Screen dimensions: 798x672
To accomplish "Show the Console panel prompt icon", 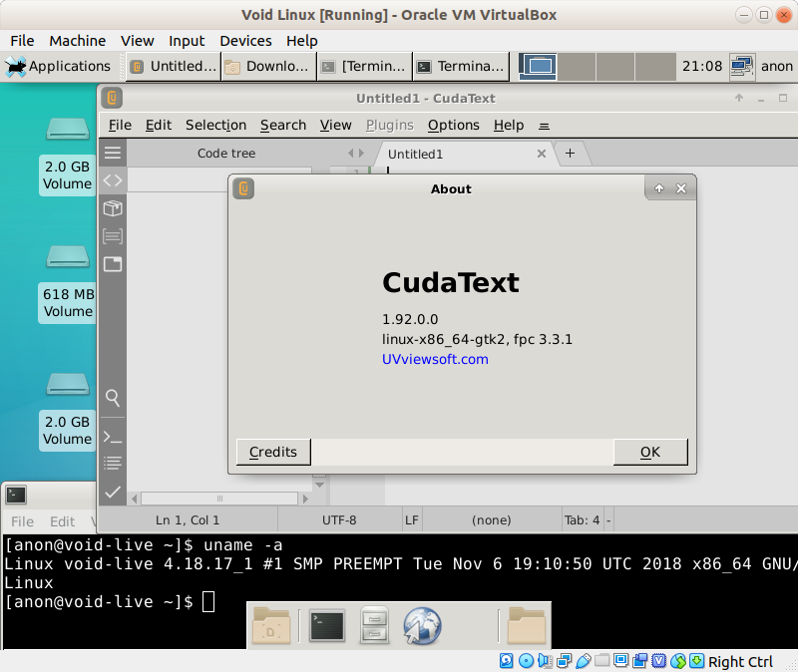I will click(113, 437).
